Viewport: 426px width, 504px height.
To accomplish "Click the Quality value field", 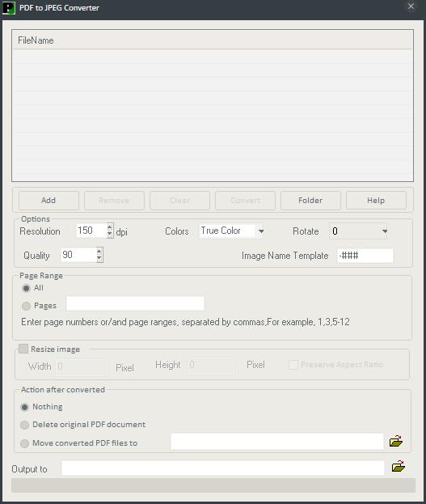I will (78, 255).
